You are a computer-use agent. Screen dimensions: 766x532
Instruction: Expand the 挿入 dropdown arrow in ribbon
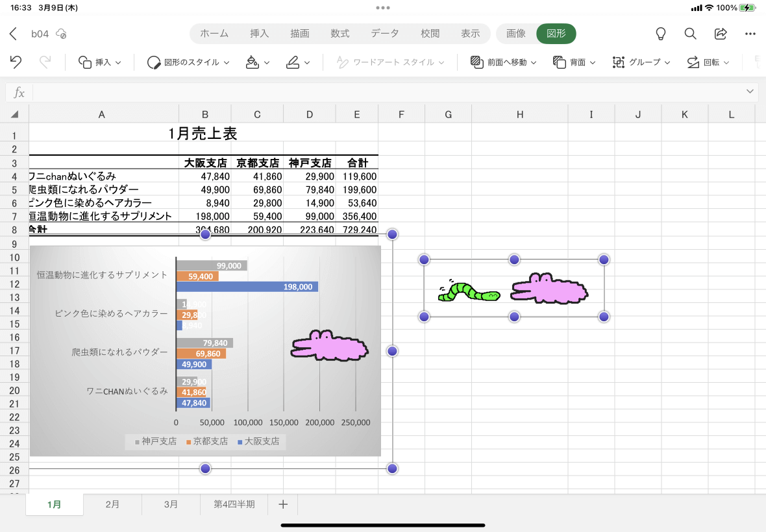coord(118,62)
